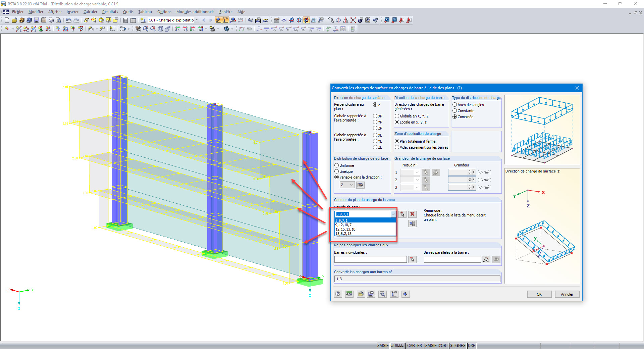Select the Axes des angles option

pos(455,105)
